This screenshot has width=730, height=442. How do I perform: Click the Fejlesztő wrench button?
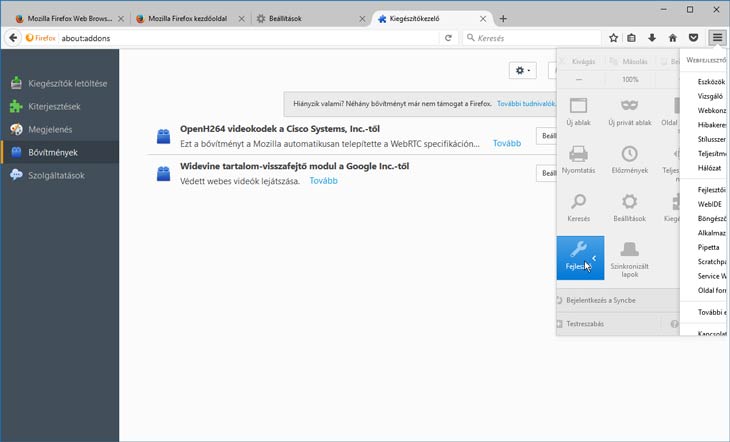[580, 258]
